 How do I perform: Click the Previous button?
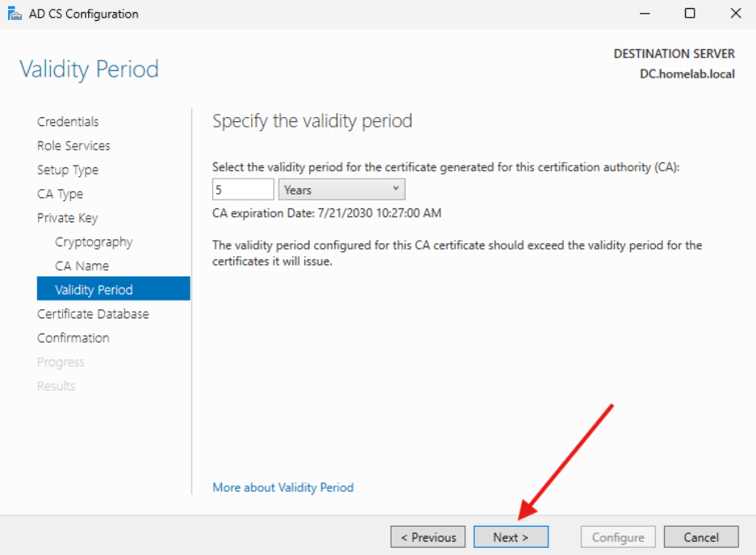[427, 536]
